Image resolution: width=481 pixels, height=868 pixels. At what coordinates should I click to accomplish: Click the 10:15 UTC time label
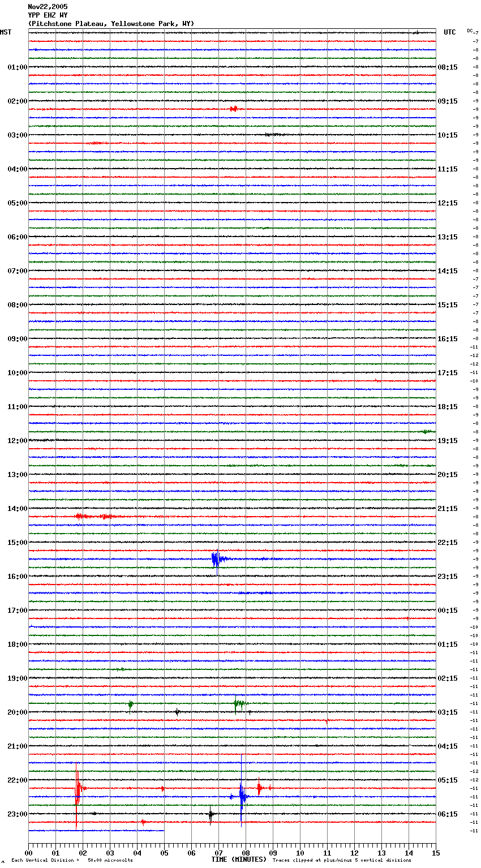[448, 135]
